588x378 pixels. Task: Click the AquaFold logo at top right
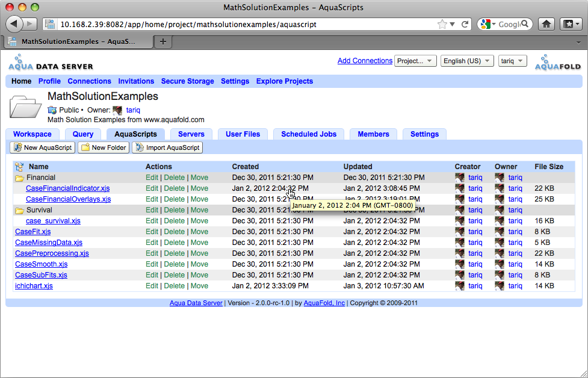click(558, 62)
